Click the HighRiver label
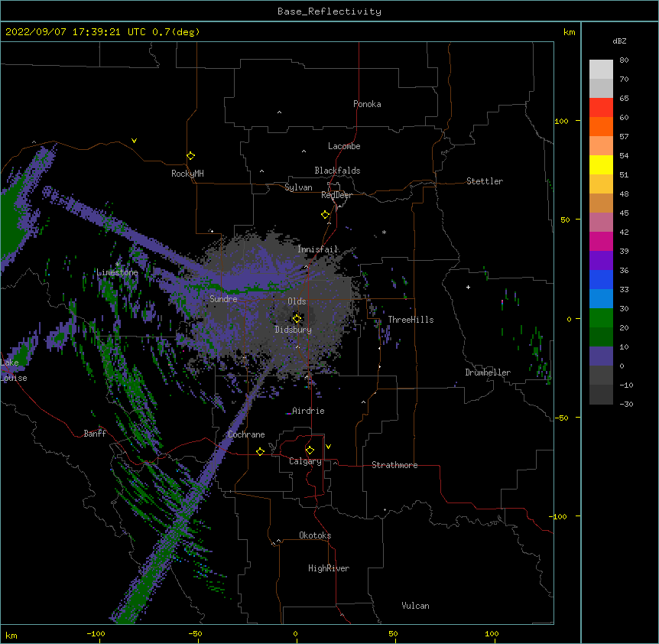The height and width of the screenshot is (644, 659). 329,568
